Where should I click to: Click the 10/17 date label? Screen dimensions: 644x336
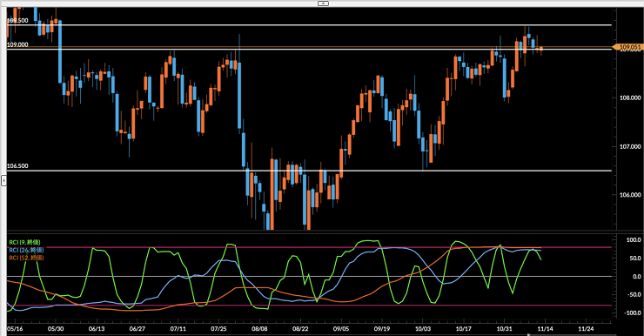463,329
